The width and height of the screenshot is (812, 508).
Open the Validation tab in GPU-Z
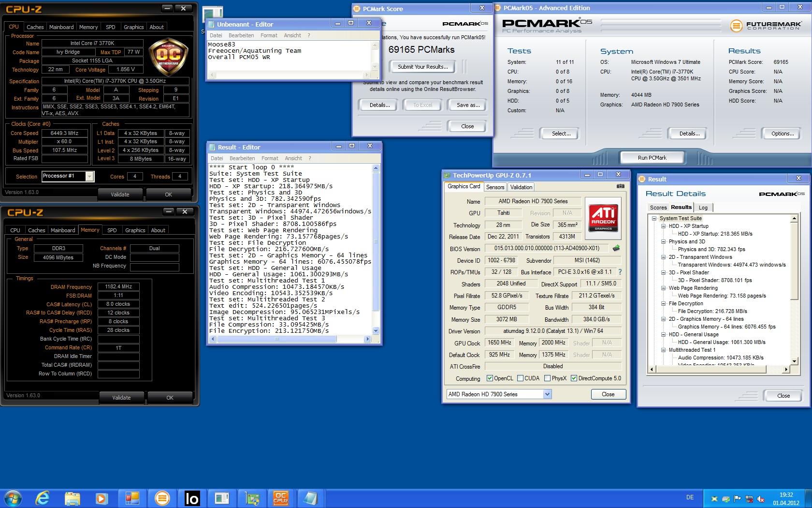pyautogui.click(x=521, y=187)
